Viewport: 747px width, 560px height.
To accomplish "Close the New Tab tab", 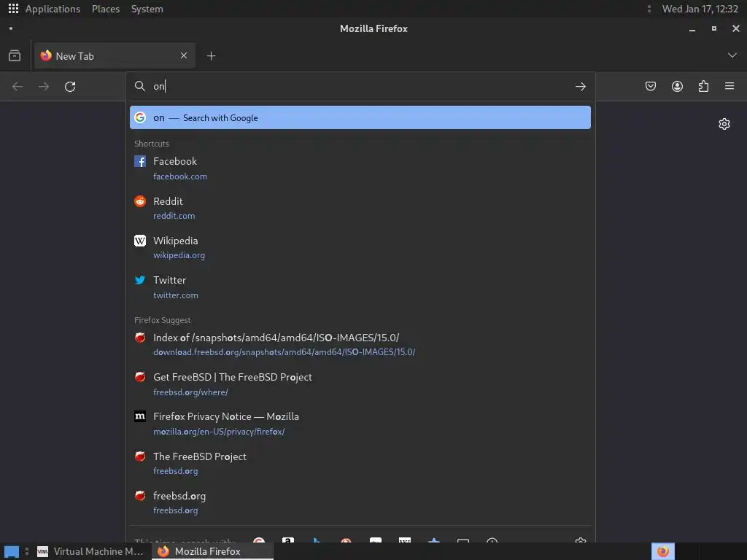I will (x=184, y=55).
